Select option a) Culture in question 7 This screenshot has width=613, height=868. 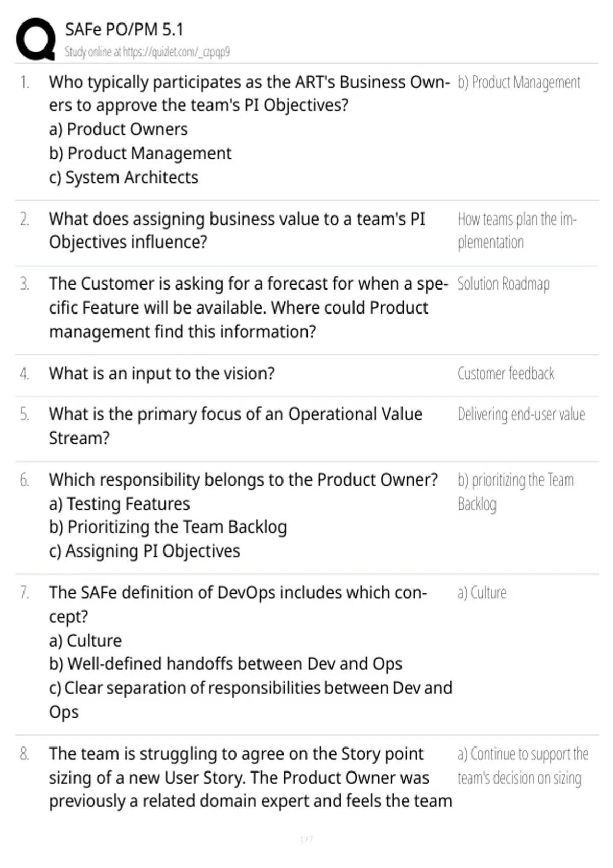point(85,641)
